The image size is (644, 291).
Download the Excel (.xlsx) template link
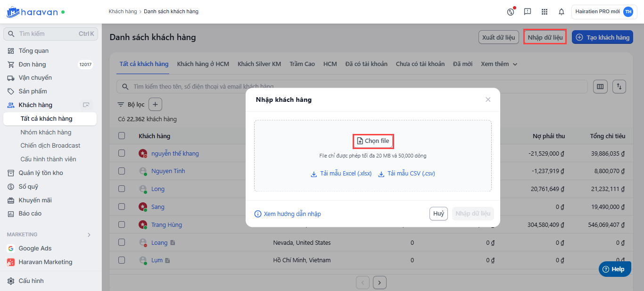pyautogui.click(x=341, y=174)
